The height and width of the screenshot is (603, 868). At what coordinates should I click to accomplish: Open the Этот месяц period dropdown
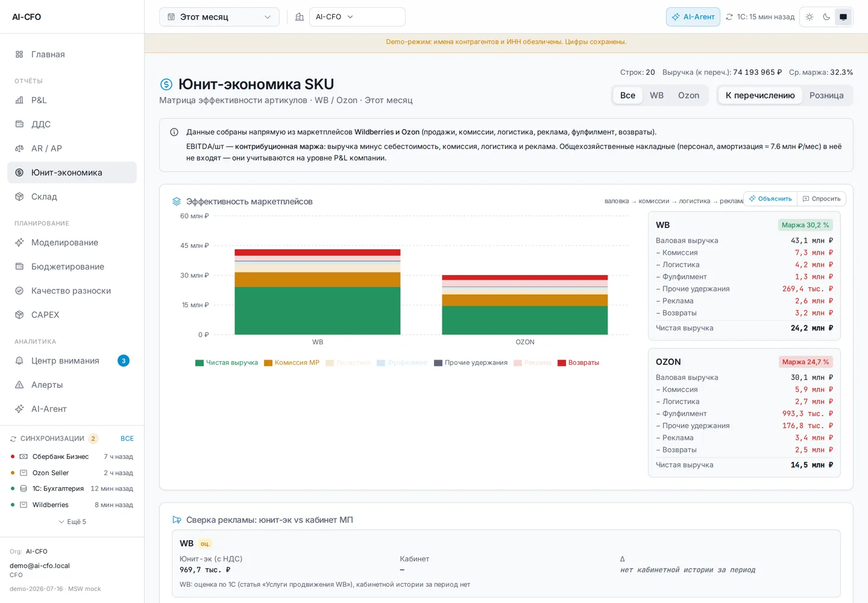tap(219, 17)
